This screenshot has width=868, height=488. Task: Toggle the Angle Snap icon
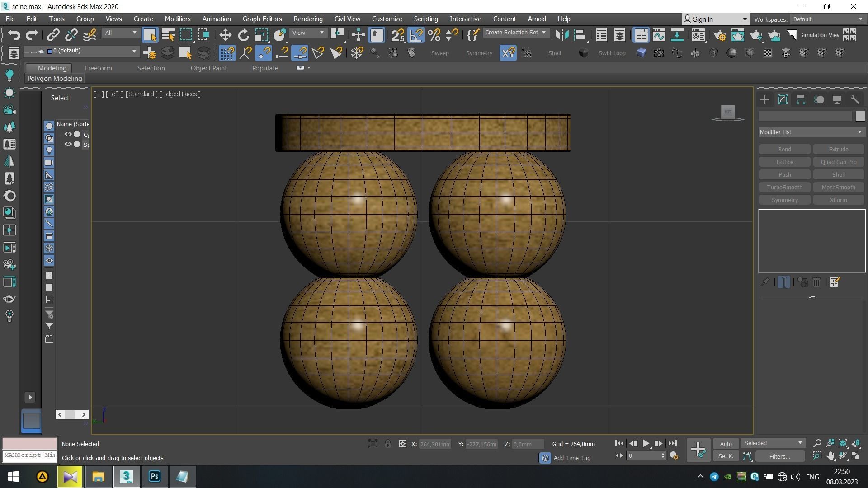[416, 35]
